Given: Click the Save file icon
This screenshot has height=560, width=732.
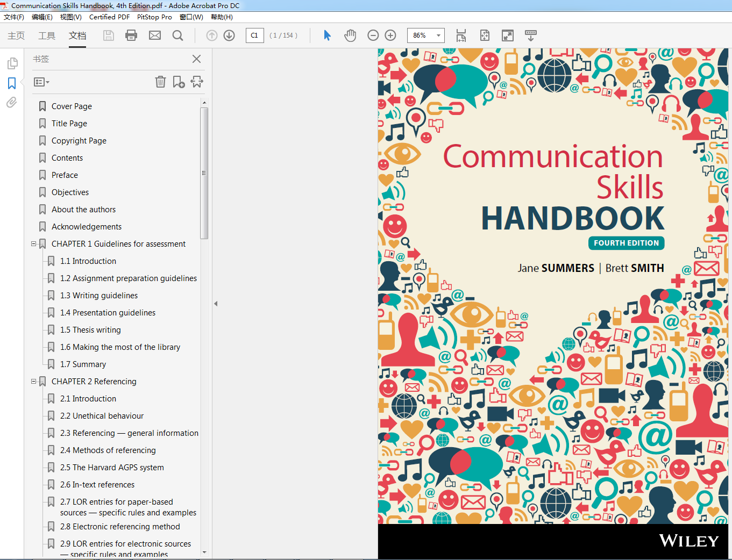Looking at the screenshot, I should 109,35.
